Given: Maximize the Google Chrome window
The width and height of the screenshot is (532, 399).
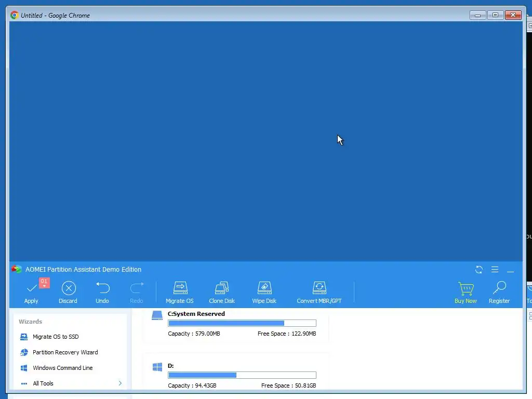Looking at the screenshot, I should (x=495, y=15).
